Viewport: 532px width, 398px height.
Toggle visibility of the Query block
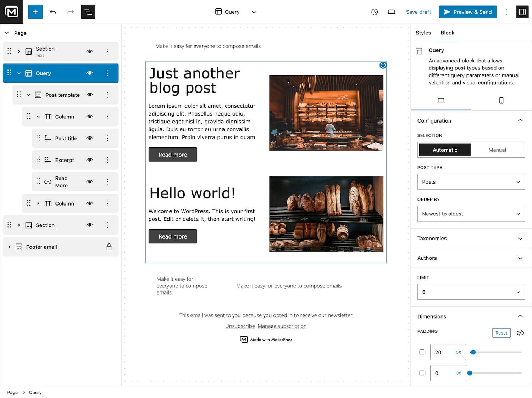[x=90, y=73]
